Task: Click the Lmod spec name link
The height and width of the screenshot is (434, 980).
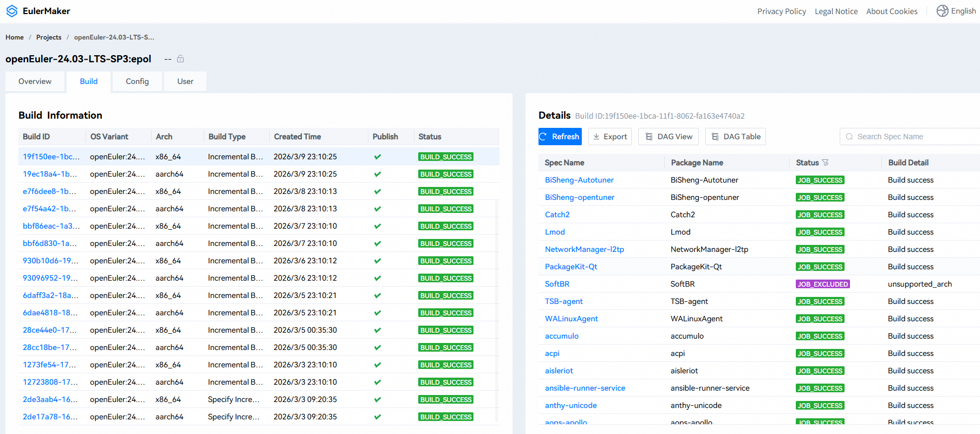Action: coord(555,232)
